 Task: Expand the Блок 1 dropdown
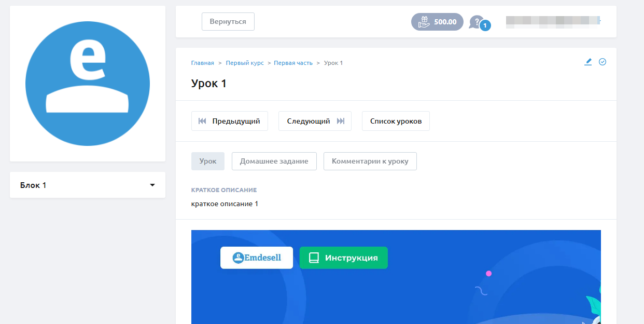(x=88, y=185)
